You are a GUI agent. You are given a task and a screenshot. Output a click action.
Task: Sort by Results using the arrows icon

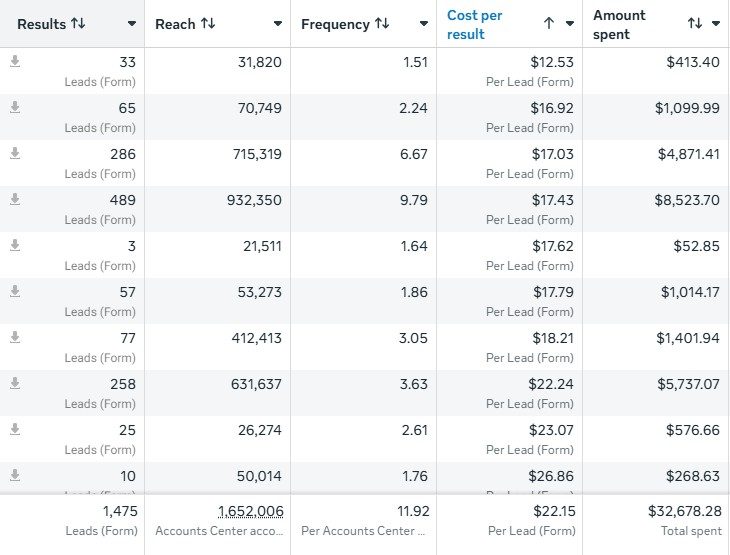click(78, 23)
